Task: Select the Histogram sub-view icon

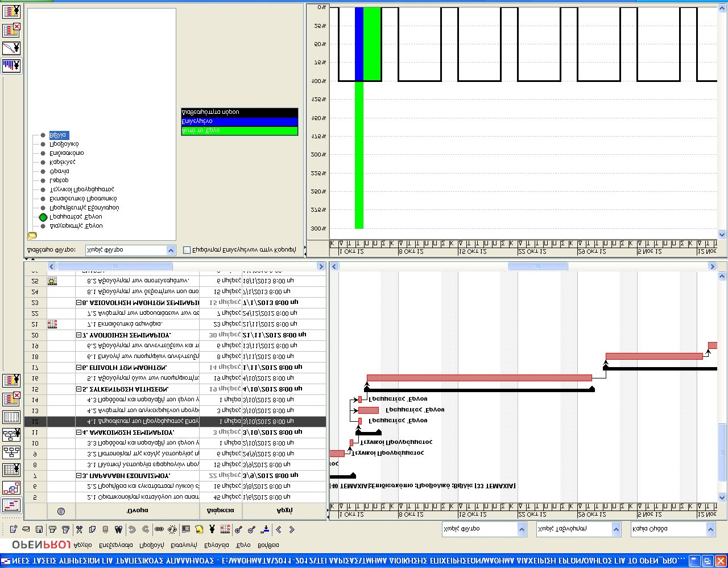Action: coord(11,65)
